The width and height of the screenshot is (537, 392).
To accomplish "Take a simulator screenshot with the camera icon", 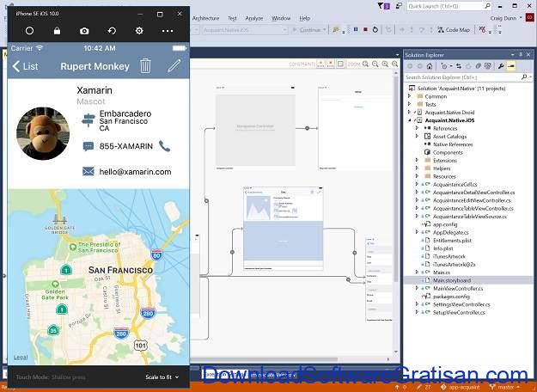I will coord(84,31).
